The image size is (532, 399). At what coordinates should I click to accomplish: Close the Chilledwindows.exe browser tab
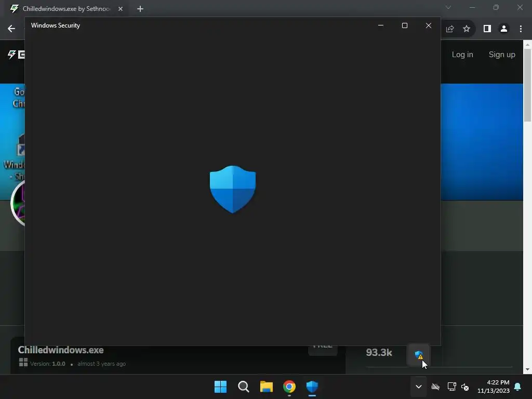click(121, 9)
